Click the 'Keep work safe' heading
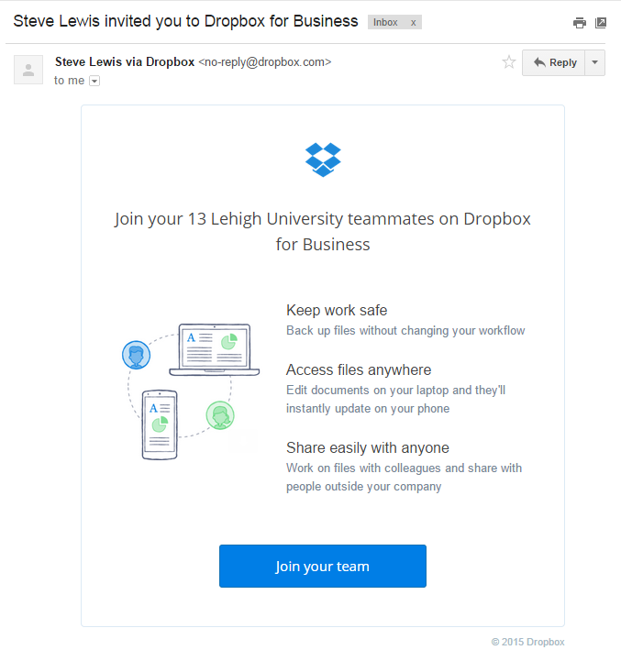This screenshot has height=672, width=621. (337, 310)
